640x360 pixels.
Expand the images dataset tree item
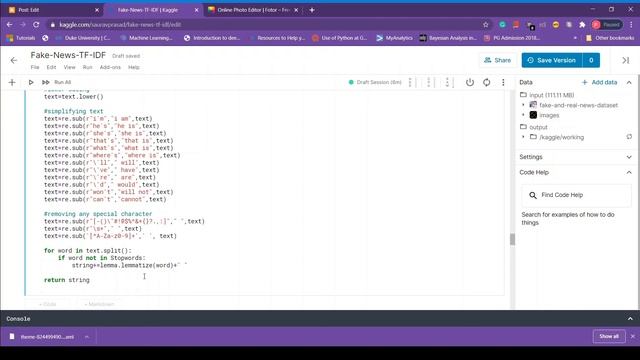tap(523, 115)
